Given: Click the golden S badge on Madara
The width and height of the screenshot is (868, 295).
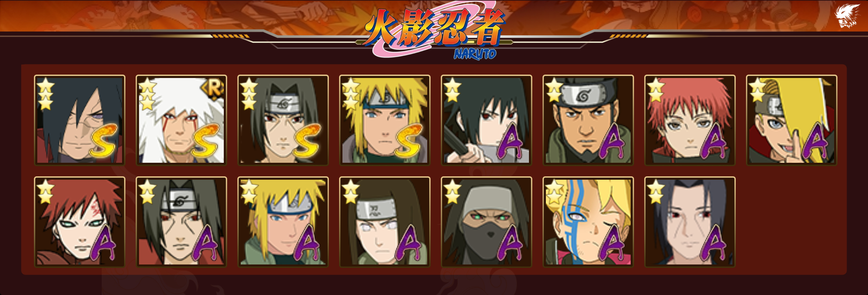Looking at the screenshot, I should click(x=104, y=140).
